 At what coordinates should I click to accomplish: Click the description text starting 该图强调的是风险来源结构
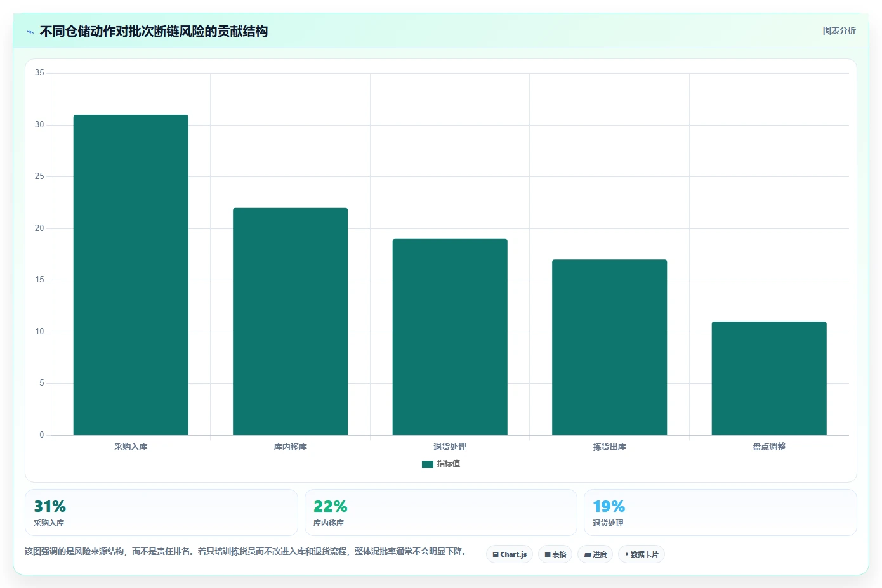click(x=246, y=551)
